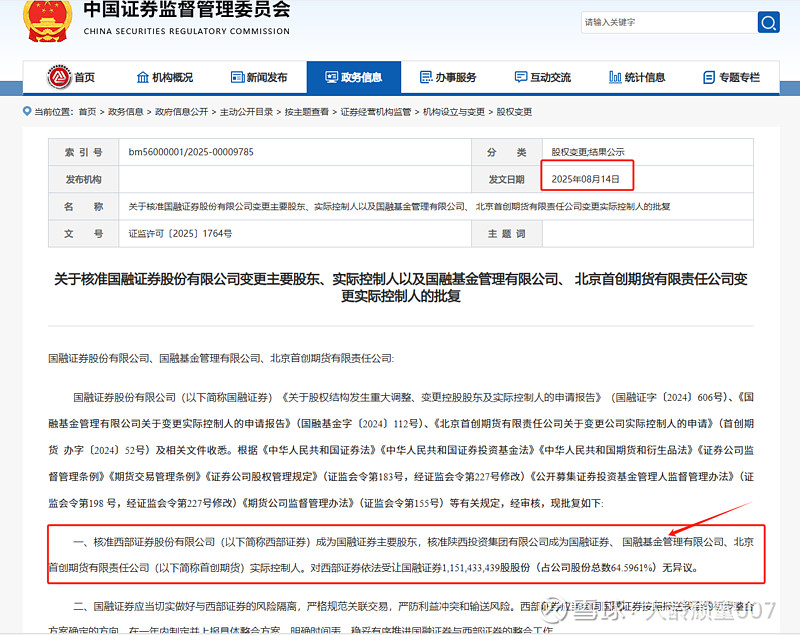
Task: Go to 首页 in the breadcrumb
Action: 87,112
